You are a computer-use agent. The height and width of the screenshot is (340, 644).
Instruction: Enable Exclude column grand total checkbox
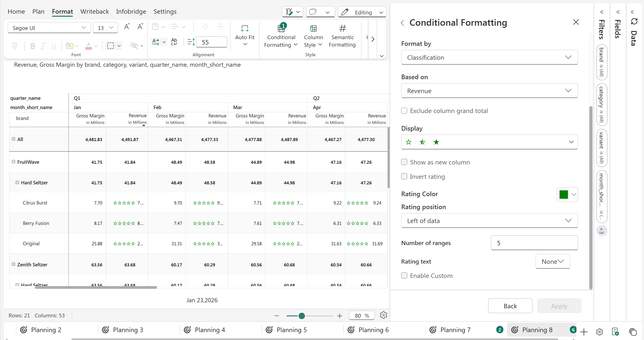(404, 111)
